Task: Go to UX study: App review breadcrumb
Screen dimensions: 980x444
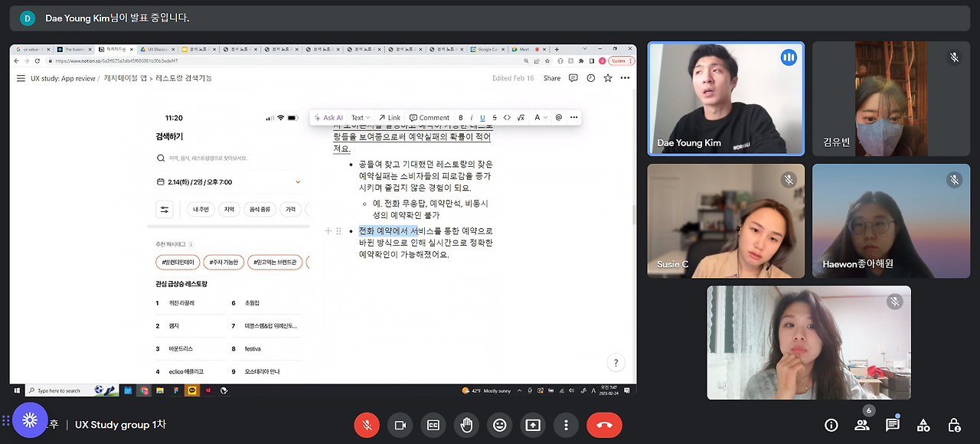Action: pos(64,78)
